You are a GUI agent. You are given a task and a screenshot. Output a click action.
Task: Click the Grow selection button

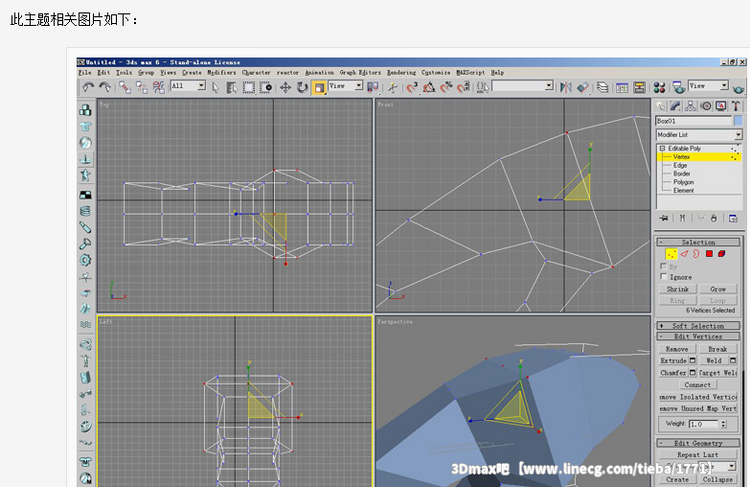[718, 289]
